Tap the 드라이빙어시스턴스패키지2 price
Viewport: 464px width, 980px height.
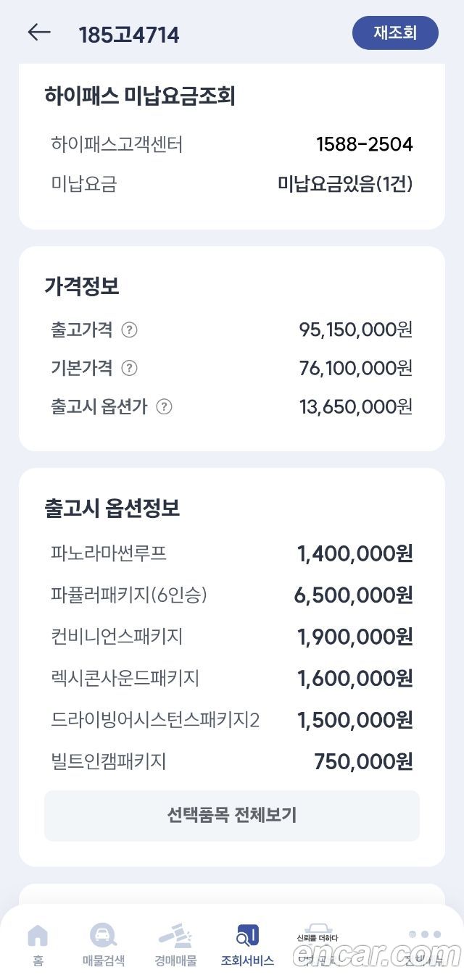pyautogui.click(x=355, y=721)
